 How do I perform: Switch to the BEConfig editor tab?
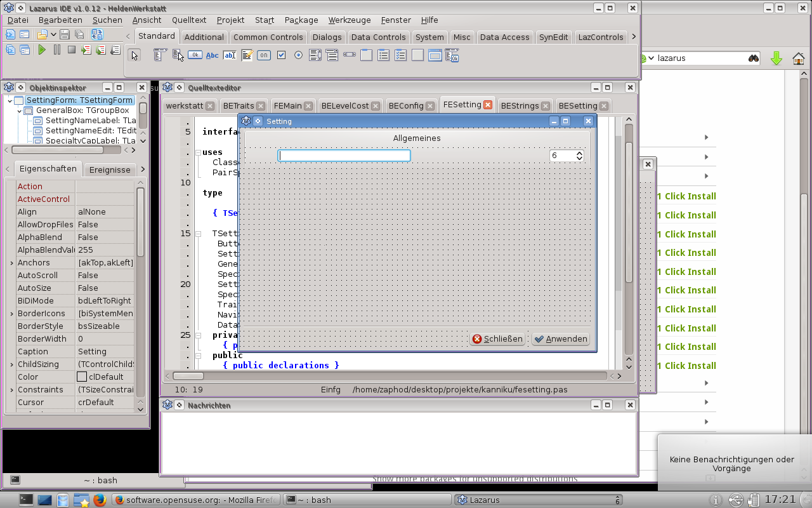pyautogui.click(x=406, y=106)
